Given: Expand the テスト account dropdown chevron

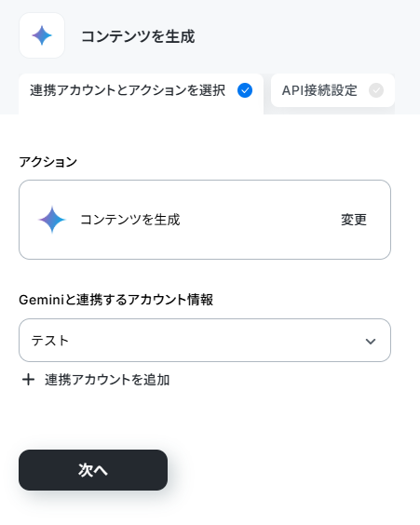Looking at the screenshot, I should [371, 342].
